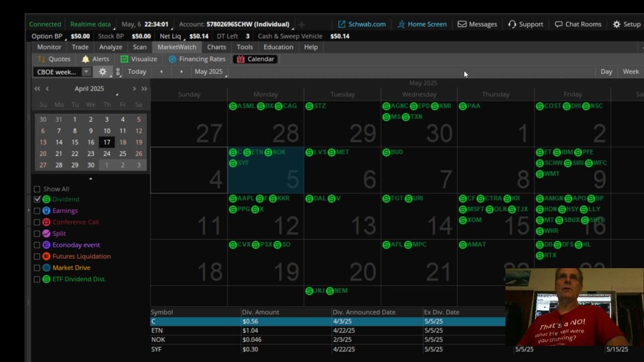644x362 pixels.
Task: Open the Tools main tab
Action: click(245, 47)
